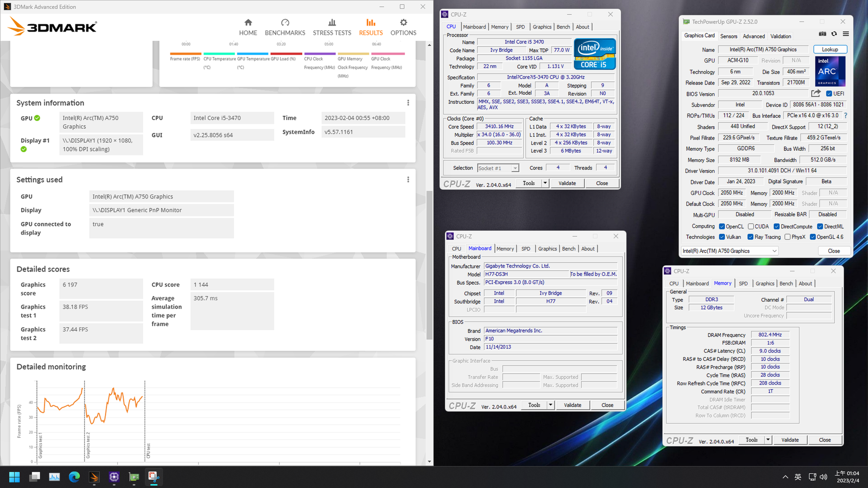Click the input language indicator in tray
Image resolution: width=868 pixels, height=488 pixels.
798,477
